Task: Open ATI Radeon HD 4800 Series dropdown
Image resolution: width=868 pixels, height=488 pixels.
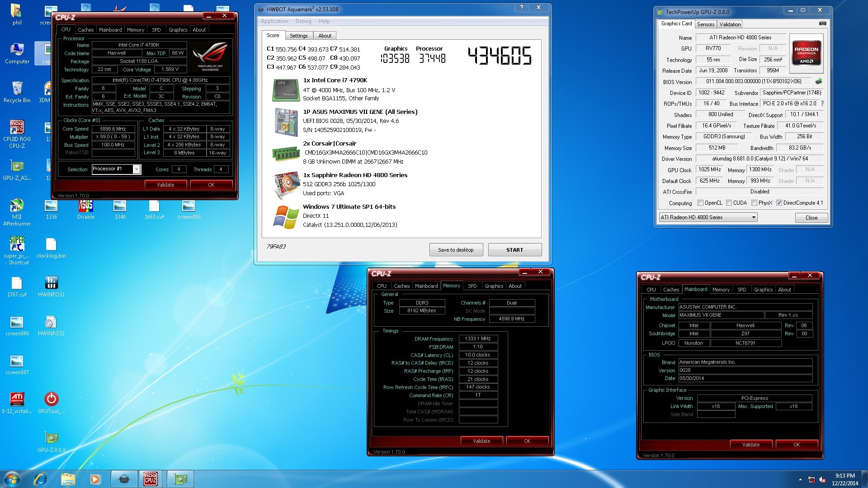Action: point(708,217)
